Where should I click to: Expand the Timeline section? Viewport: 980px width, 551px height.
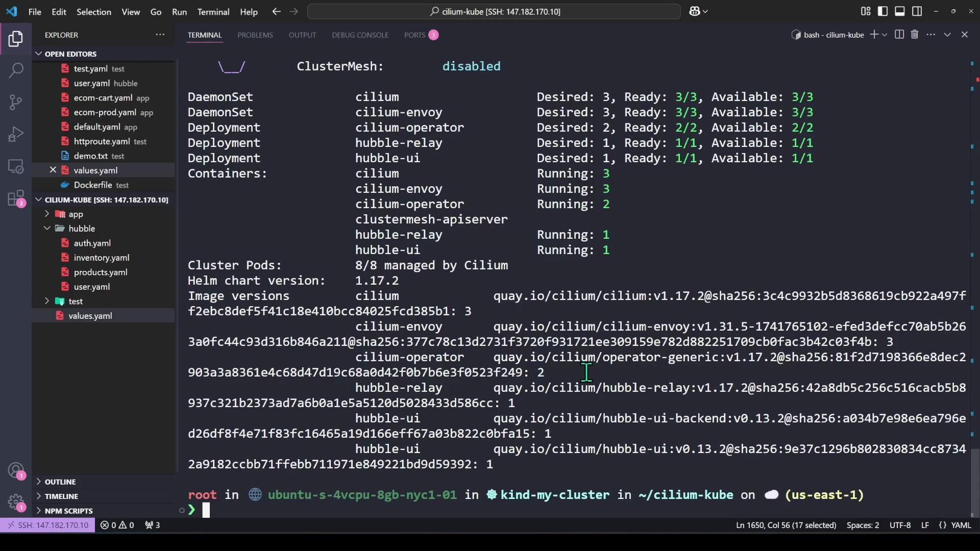(38, 496)
